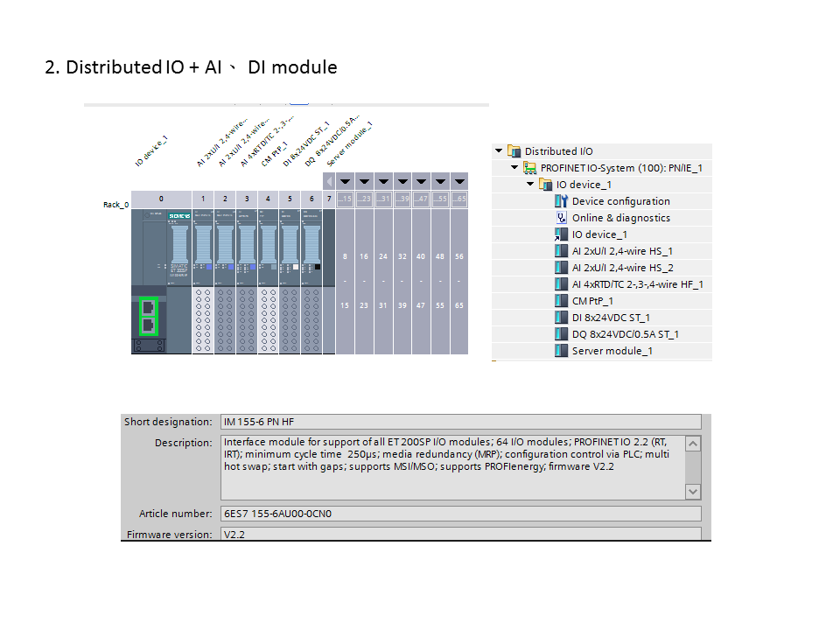Click the Distributed I/O folder icon

pyautogui.click(x=514, y=151)
